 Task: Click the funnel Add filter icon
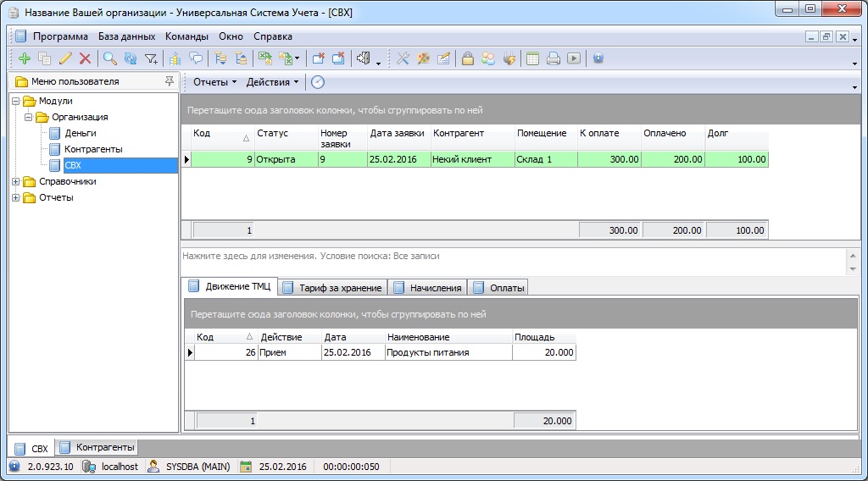click(x=151, y=58)
